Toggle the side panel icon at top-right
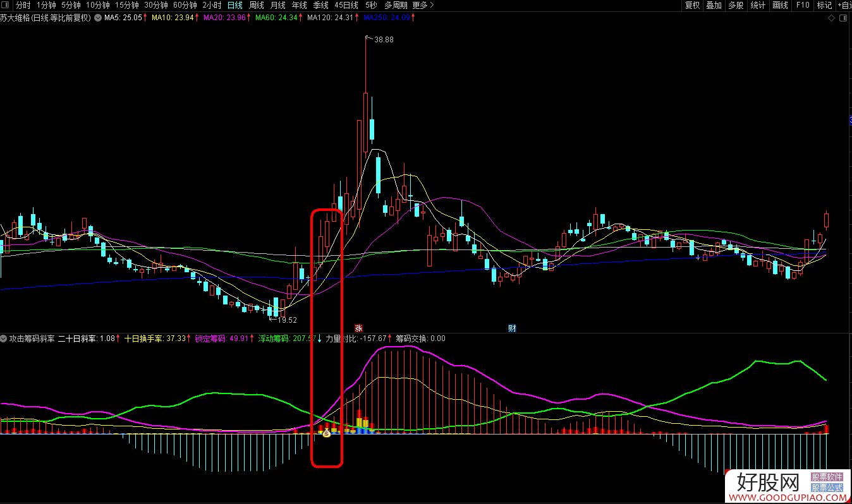The height and width of the screenshot is (504, 852). (844, 18)
